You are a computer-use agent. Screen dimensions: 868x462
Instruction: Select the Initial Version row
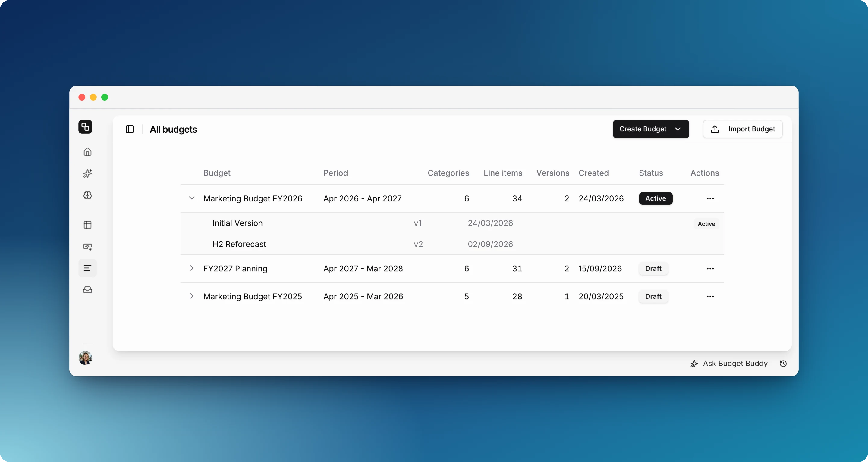coord(452,223)
